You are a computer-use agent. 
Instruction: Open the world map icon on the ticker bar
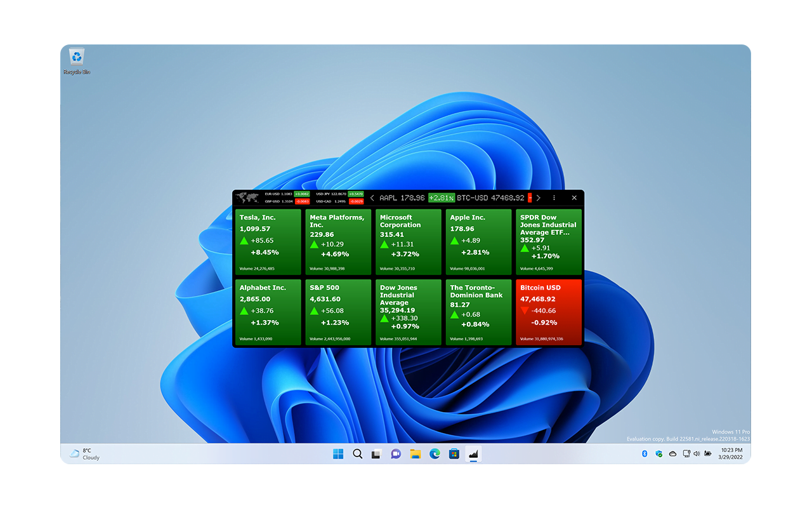(247, 197)
